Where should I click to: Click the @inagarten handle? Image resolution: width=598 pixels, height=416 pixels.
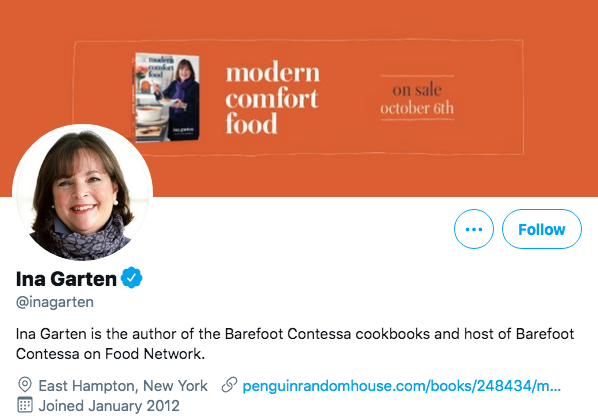tap(55, 302)
